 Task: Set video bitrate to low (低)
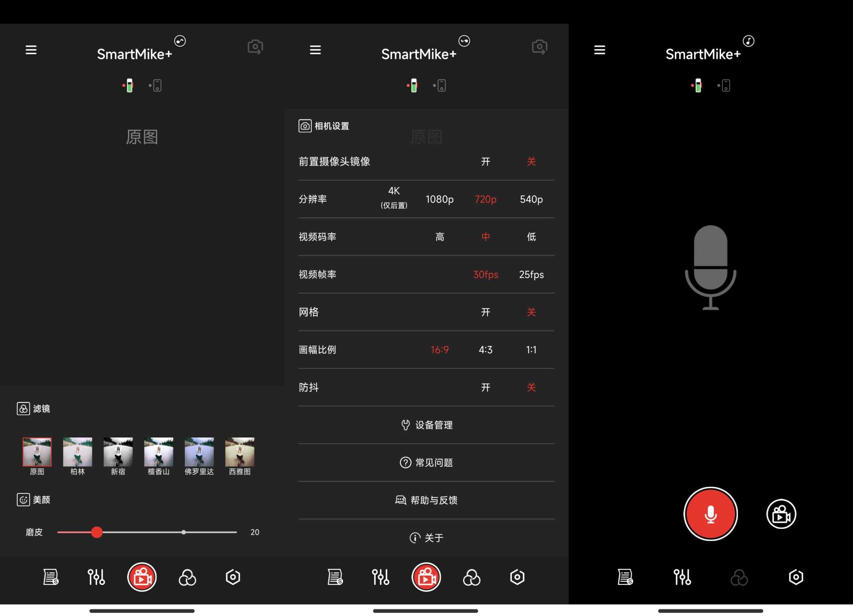click(531, 237)
